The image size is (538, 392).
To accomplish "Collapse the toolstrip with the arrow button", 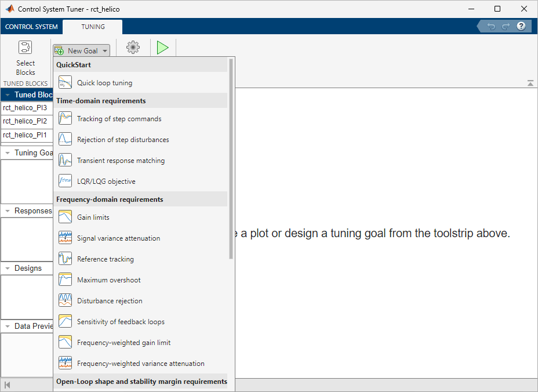I will pyautogui.click(x=530, y=84).
